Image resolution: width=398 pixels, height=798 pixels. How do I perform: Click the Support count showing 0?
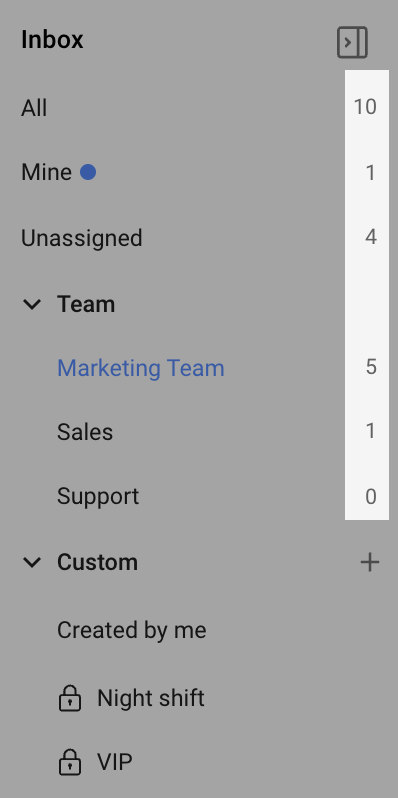click(x=371, y=497)
